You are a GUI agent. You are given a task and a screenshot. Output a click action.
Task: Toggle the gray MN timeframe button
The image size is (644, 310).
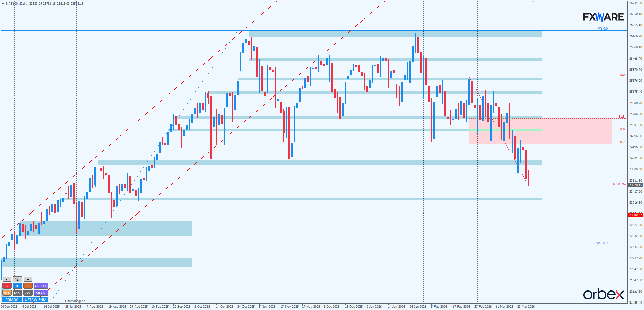click(17, 293)
